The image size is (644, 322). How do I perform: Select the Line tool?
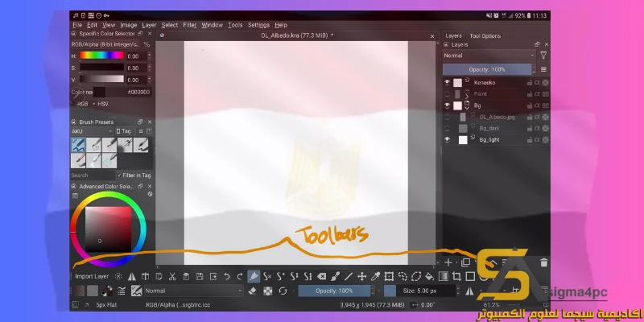point(349,276)
